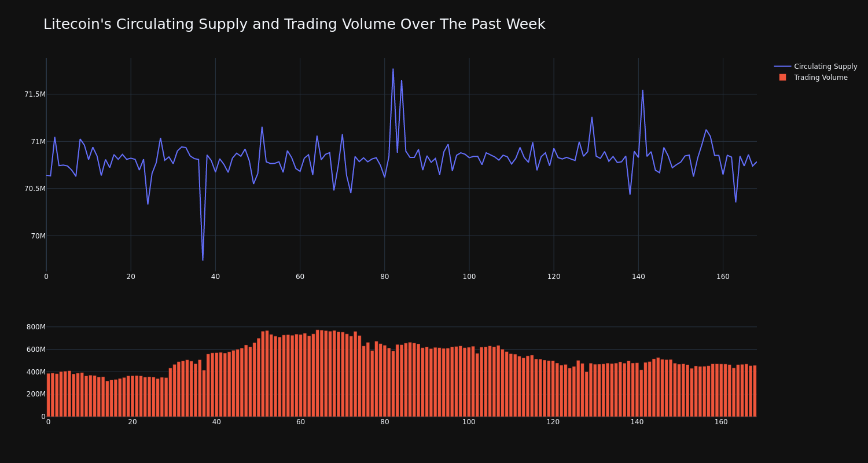Click the 71.5M y-axis label
868x463 pixels.
pos(35,94)
